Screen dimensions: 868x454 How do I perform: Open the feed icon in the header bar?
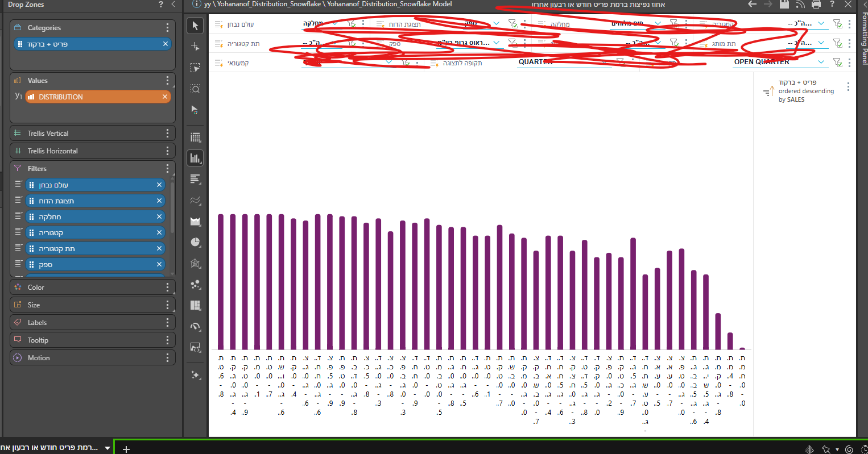800,5
